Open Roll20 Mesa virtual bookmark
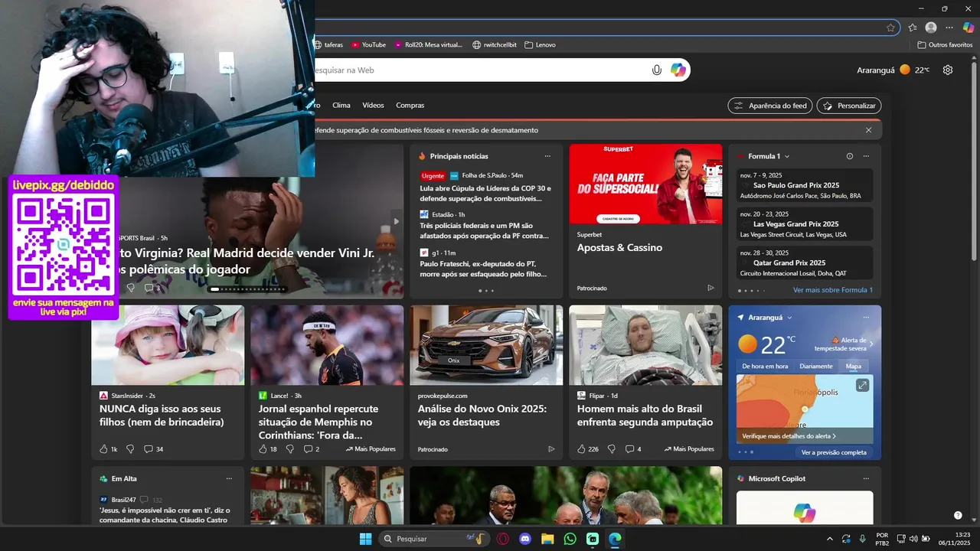The width and height of the screenshot is (980, 551). point(428,45)
